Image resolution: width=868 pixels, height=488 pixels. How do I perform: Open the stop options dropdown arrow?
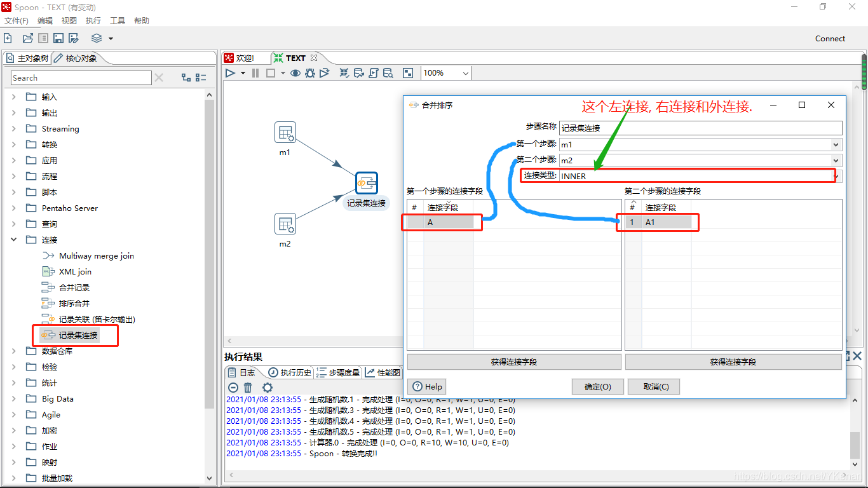283,73
